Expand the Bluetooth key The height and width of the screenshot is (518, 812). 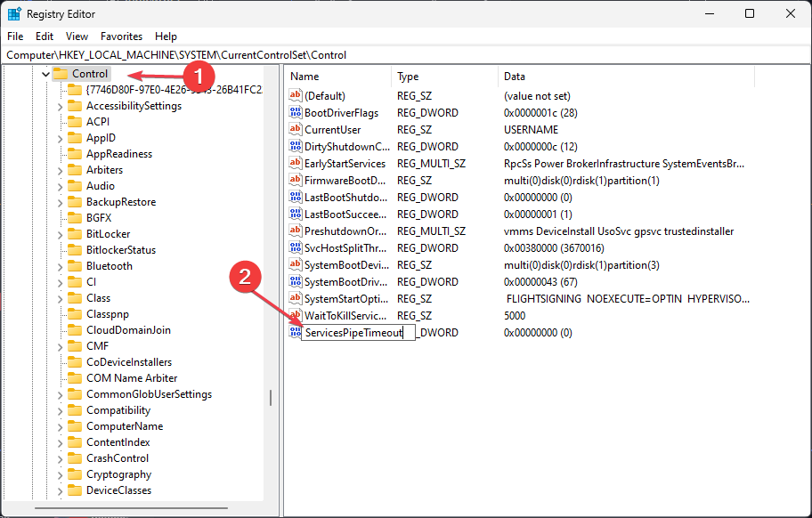click(60, 266)
